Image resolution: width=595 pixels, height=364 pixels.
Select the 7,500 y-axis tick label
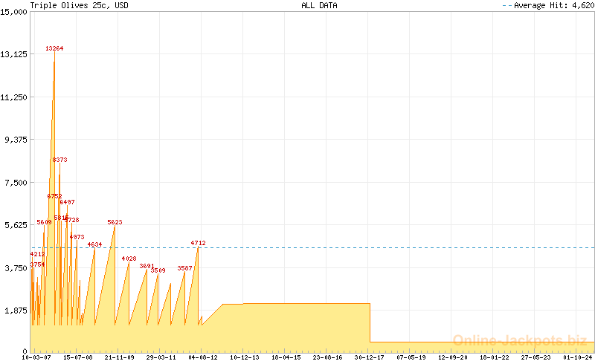(x=17, y=183)
